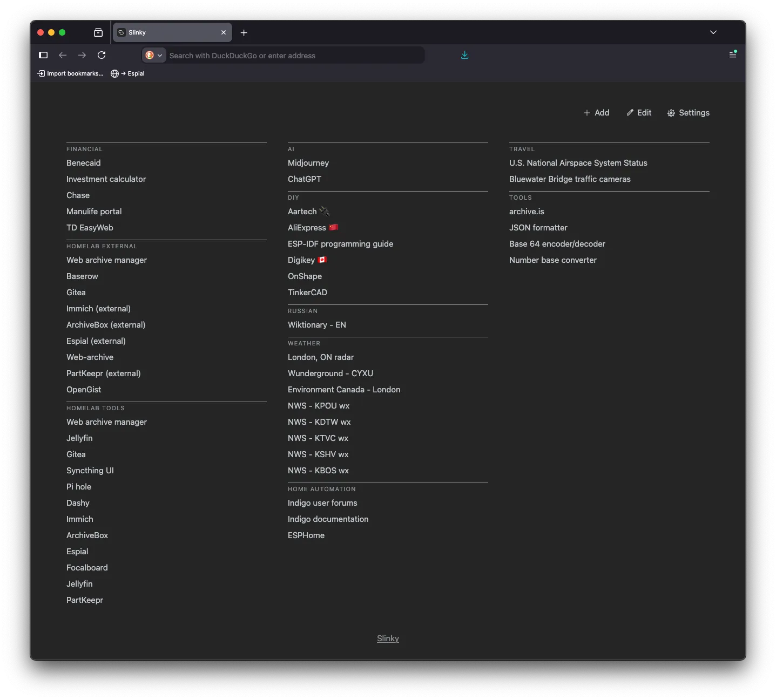Open Wunderground - CYXU link
The width and height of the screenshot is (776, 700).
330,373
